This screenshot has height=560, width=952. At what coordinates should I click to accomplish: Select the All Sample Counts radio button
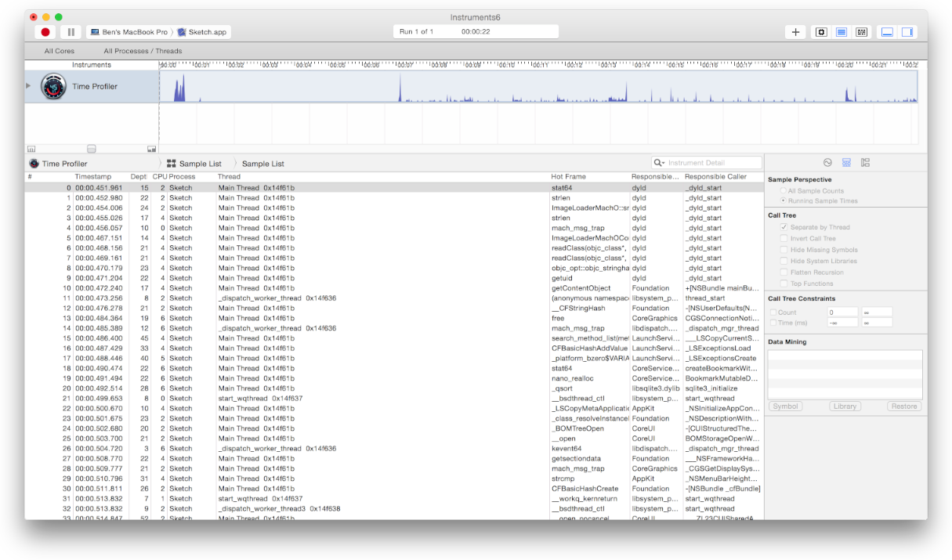[784, 191]
